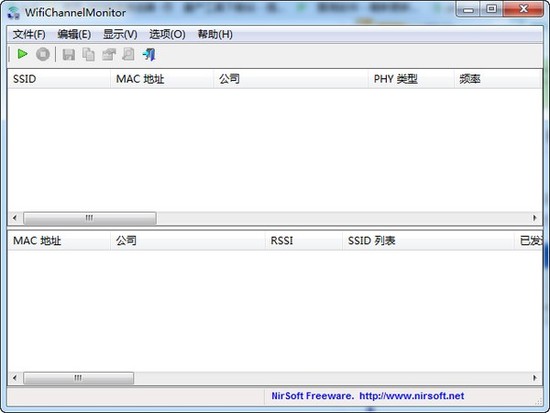Start capture with the green play icon
This screenshot has height=413, width=550.
coord(22,54)
